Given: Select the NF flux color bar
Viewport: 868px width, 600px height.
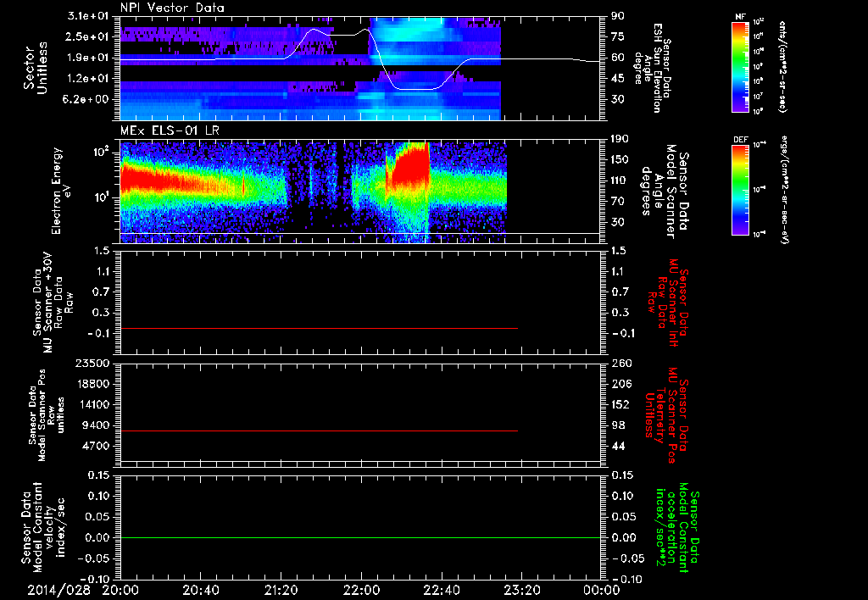Looking at the screenshot, I should 741,66.
